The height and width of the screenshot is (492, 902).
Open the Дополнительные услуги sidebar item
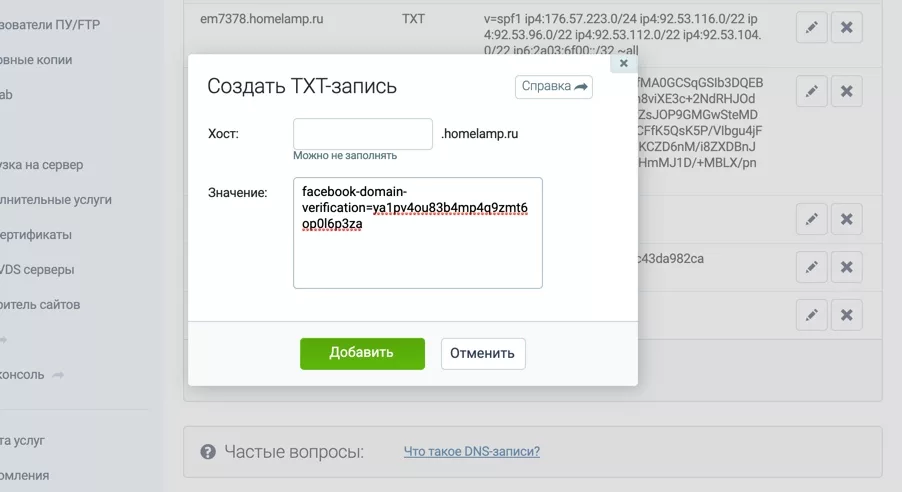click(x=56, y=200)
